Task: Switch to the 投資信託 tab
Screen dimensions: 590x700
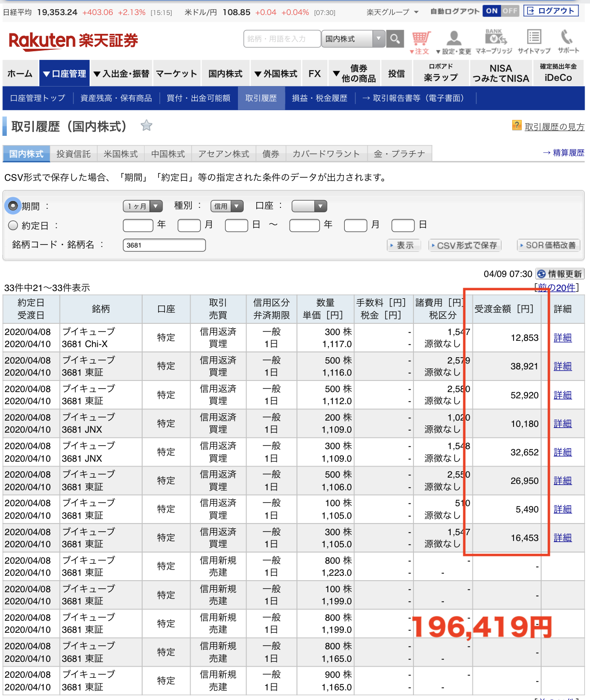Action: pyautogui.click(x=74, y=154)
